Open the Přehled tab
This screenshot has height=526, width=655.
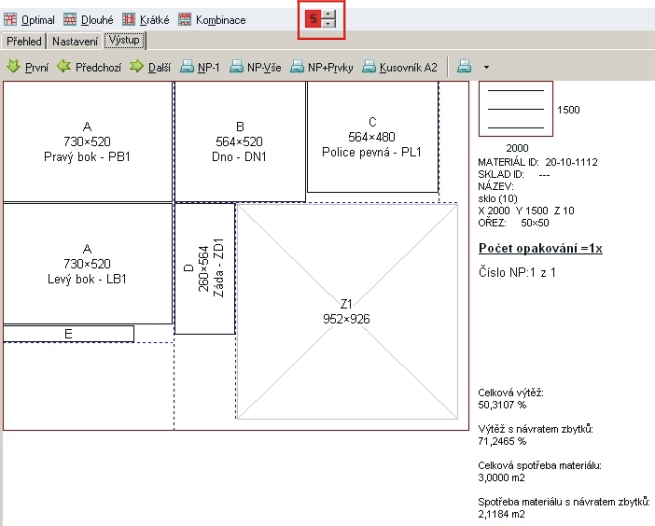pos(24,41)
